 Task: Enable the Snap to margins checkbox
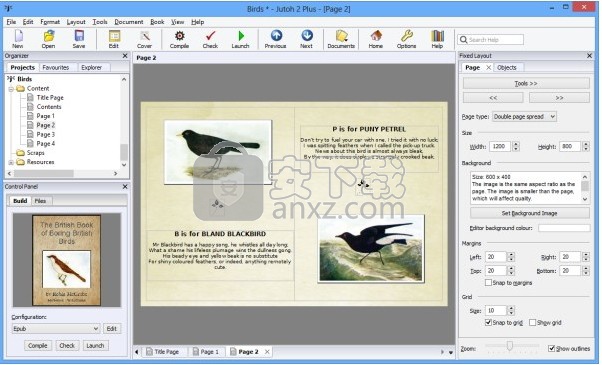click(x=488, y=282)
